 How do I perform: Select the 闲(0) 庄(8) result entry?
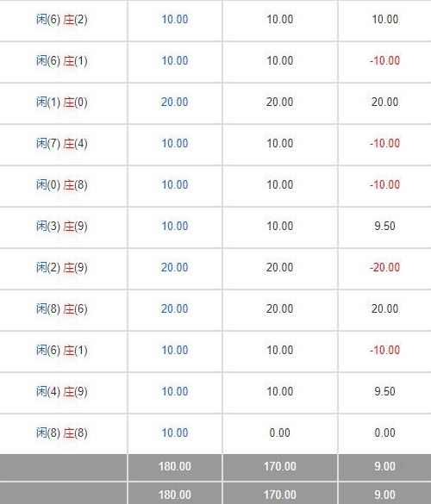(62, 185)
